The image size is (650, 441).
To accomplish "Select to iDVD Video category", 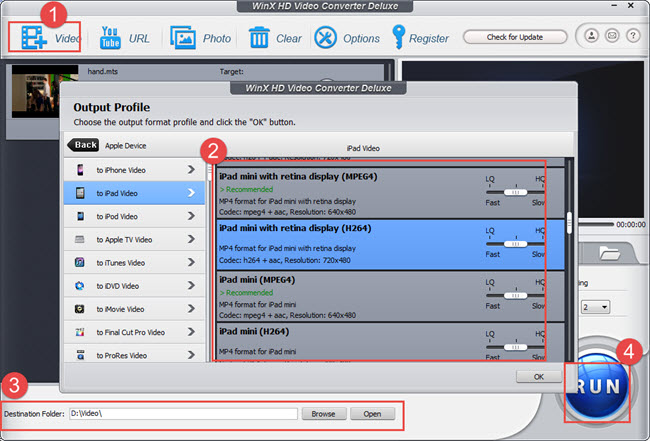I will (134, 286).
